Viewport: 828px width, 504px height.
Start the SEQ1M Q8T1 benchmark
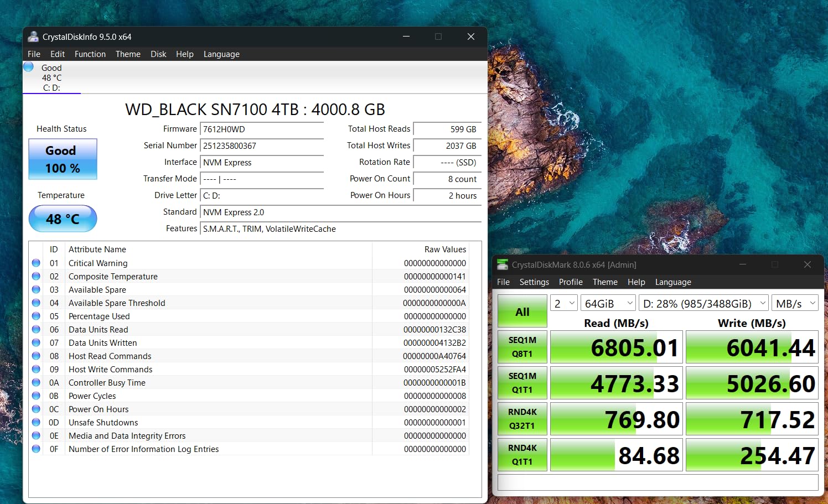tap(521, 346)
